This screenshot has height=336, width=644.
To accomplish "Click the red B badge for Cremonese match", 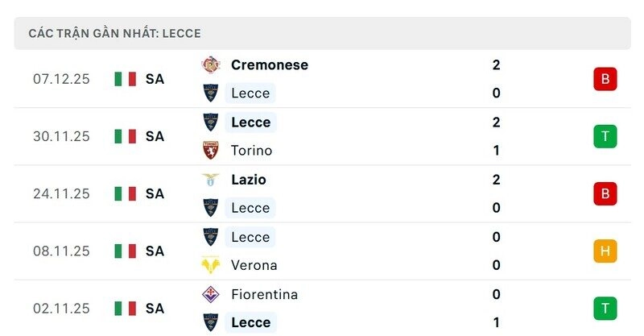I will pyautogui.click(x=605, y=79).
